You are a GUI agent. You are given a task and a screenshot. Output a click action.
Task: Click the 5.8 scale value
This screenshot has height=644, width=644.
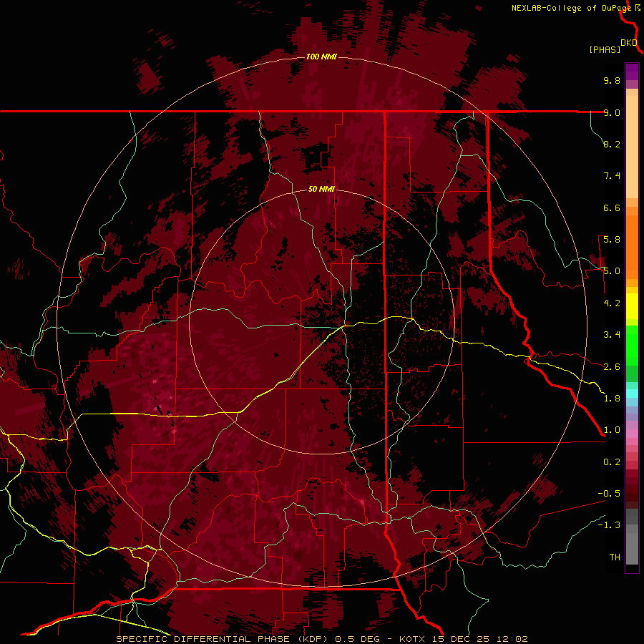(x=612, y=240)
